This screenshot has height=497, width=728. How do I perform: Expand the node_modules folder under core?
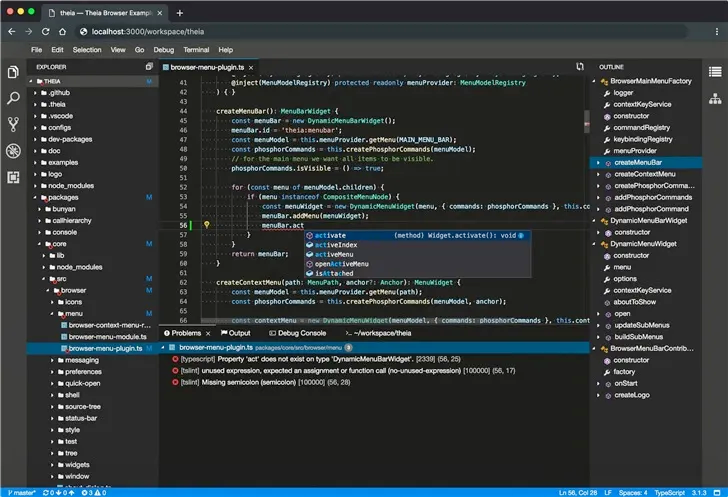[x=44, y=267]
